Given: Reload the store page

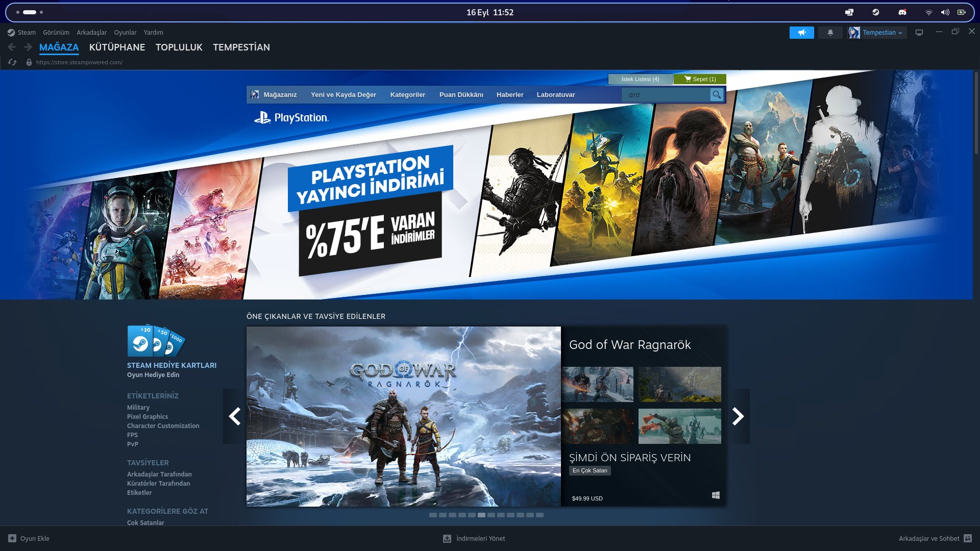Looking at the screenshot, I should (12, 62).
